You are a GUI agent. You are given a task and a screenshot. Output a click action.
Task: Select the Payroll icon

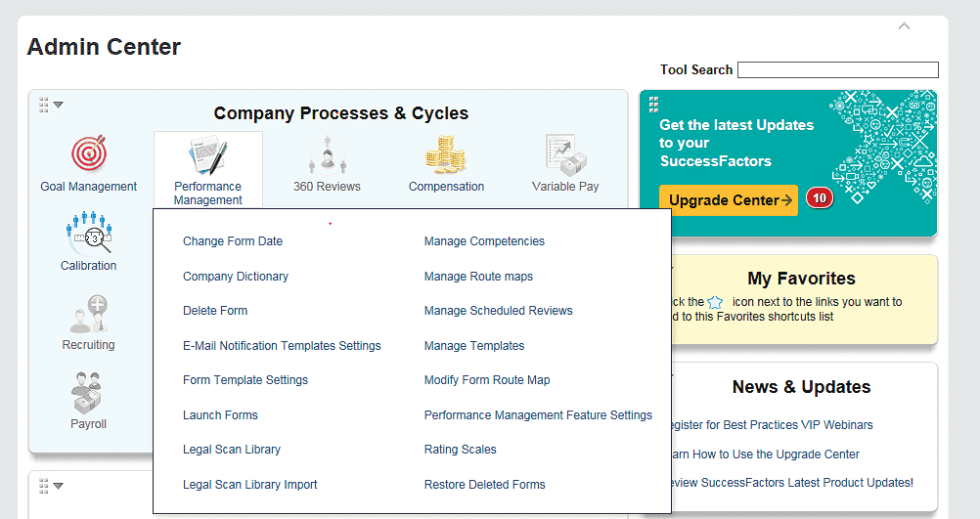tap(88, 393)
